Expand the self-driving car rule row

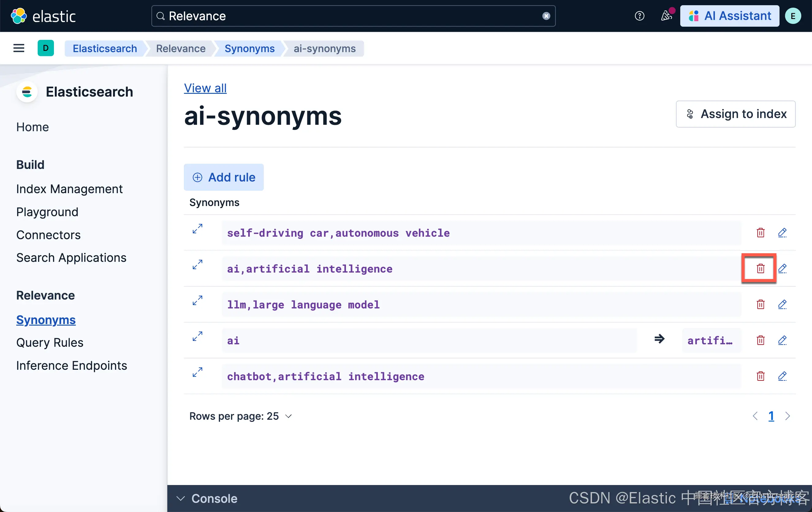coord(197,229)
